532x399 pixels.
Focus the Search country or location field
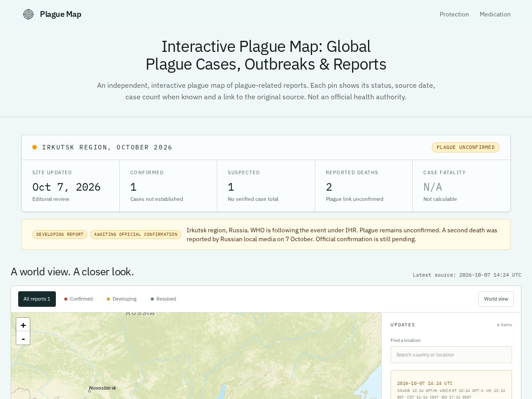coord(451,355)
